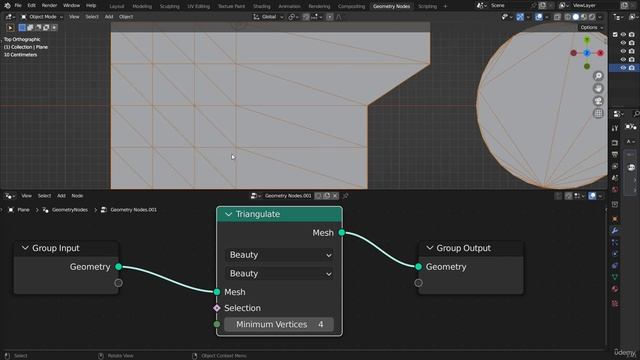This screenshot has height=360, width=640.
Task: Click the Minimum Vertices value field
Action: (x=279, y=324)
